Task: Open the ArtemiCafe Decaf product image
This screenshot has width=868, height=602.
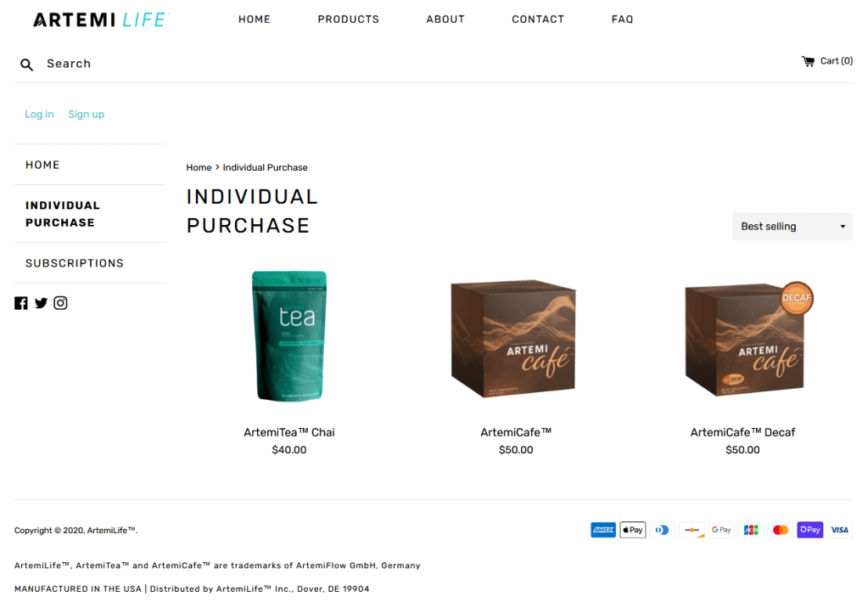Action: [748, 338]
